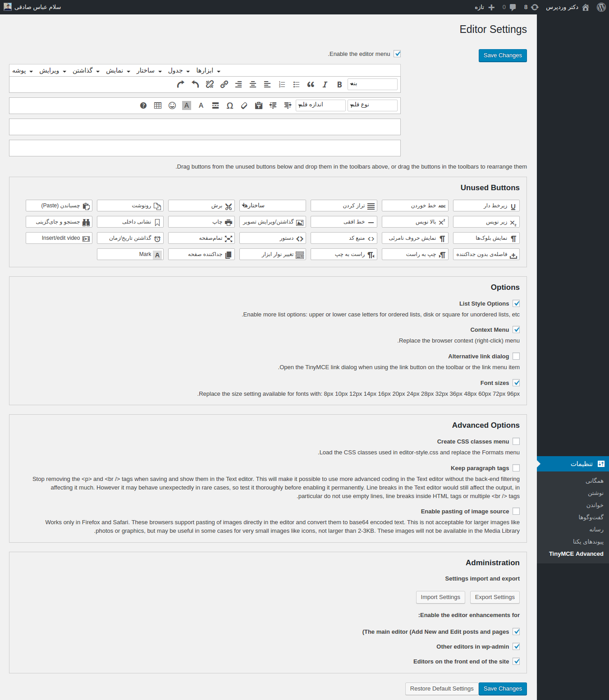
Task: Enable Create CSS classes menu
Action: click(x=516, y=441)
